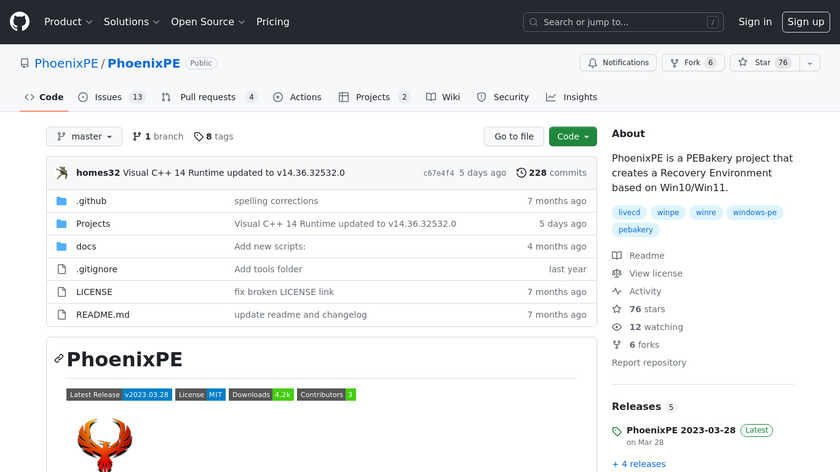
Task: Click the Go to file button
Action: [514, 137]
